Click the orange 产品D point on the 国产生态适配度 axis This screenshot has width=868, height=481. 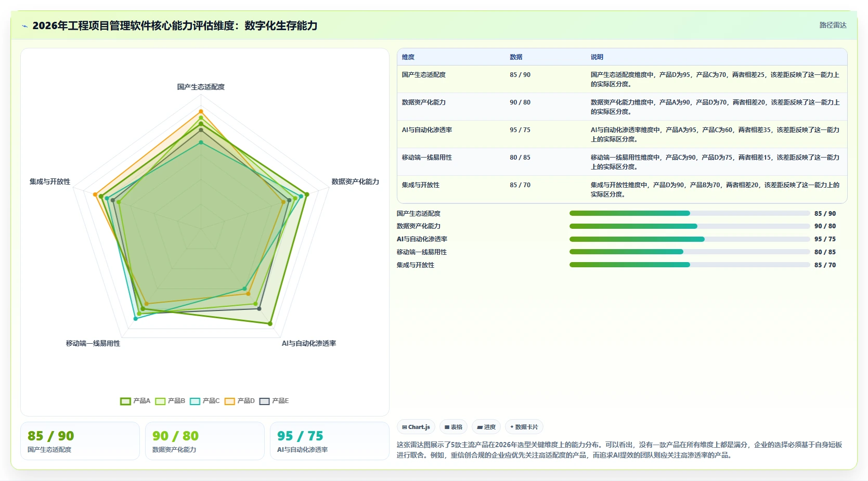(x=201, y=111)
